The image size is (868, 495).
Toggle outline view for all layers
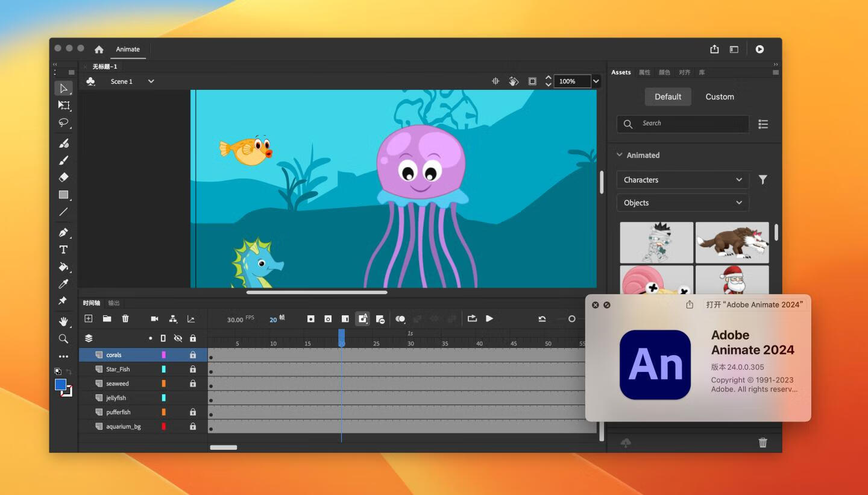pyautogui.click(x=163, y=338)
